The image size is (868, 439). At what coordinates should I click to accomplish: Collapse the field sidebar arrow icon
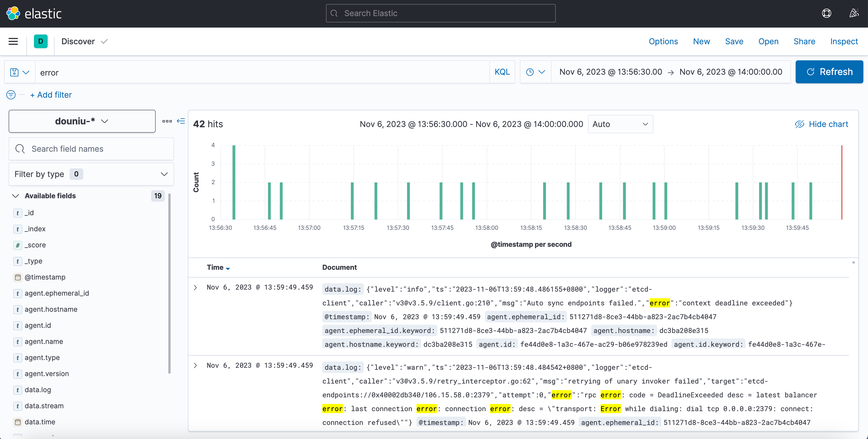(x=181, y=121)
